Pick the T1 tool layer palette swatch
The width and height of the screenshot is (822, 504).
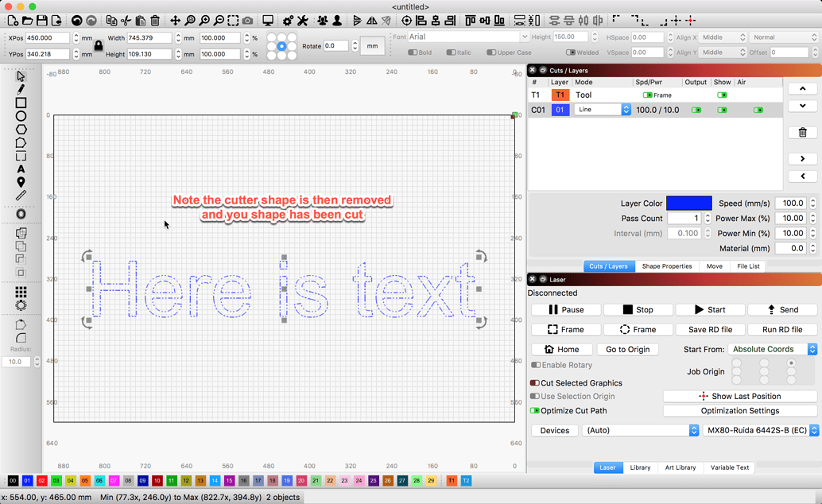[452, 480]
